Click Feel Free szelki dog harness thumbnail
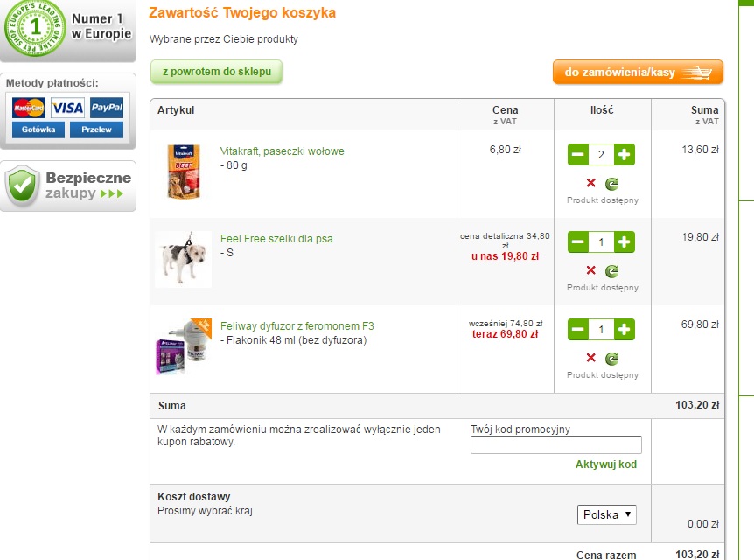This screenshot has width=754, height=560. [184, 259]
